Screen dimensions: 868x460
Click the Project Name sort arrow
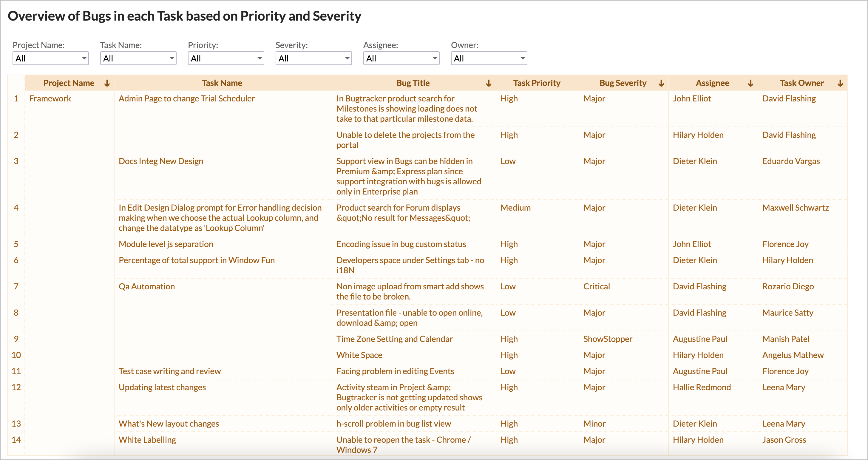click(x=107, y=83)
